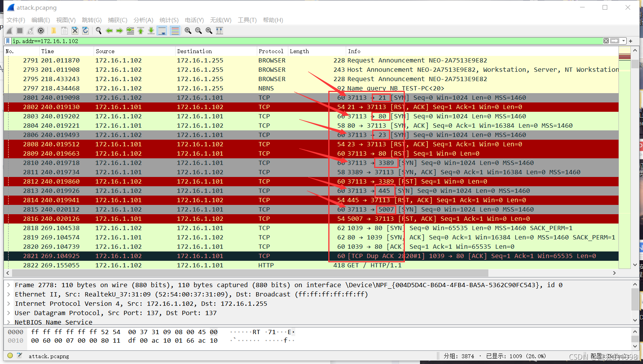Go back with the green left arrow
Screen dimensions: 643x364
click(x=109, y=31)
